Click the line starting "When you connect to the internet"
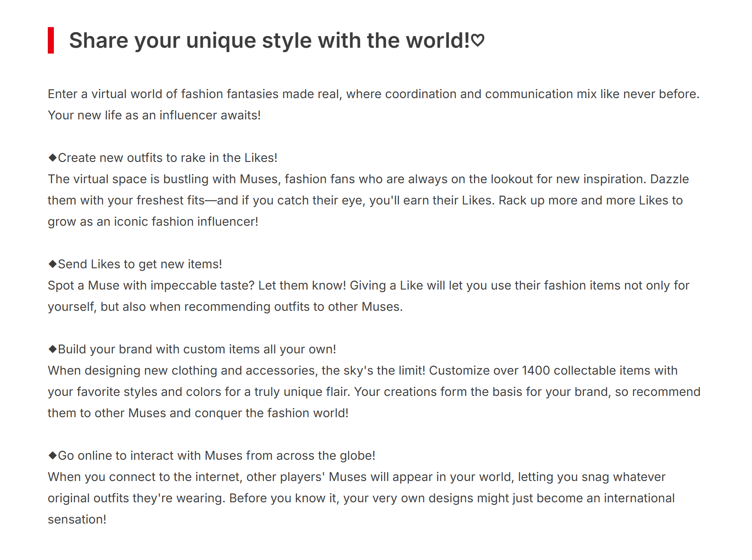This screenshot has width=752, height=560. (356, 477)
